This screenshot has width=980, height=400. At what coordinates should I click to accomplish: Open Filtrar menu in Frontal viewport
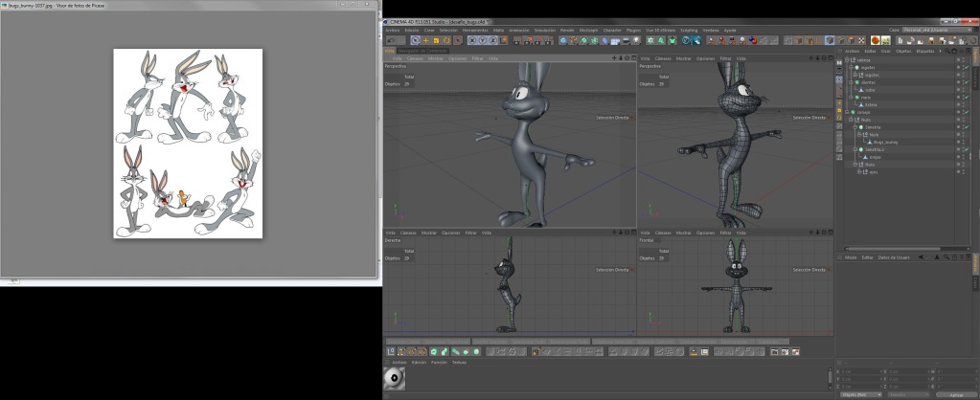click(x=725, y=233)
